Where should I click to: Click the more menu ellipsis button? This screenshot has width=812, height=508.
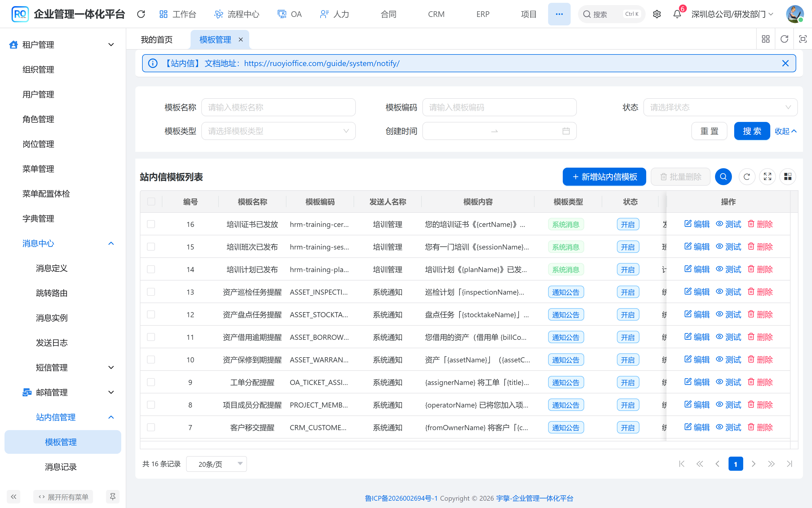click(559, 14)
